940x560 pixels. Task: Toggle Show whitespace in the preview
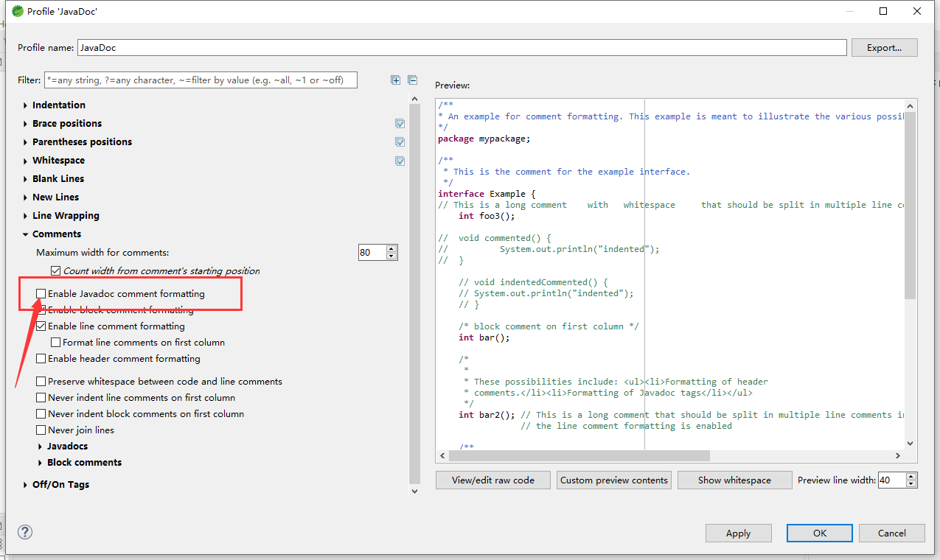(x=734, y=480)
